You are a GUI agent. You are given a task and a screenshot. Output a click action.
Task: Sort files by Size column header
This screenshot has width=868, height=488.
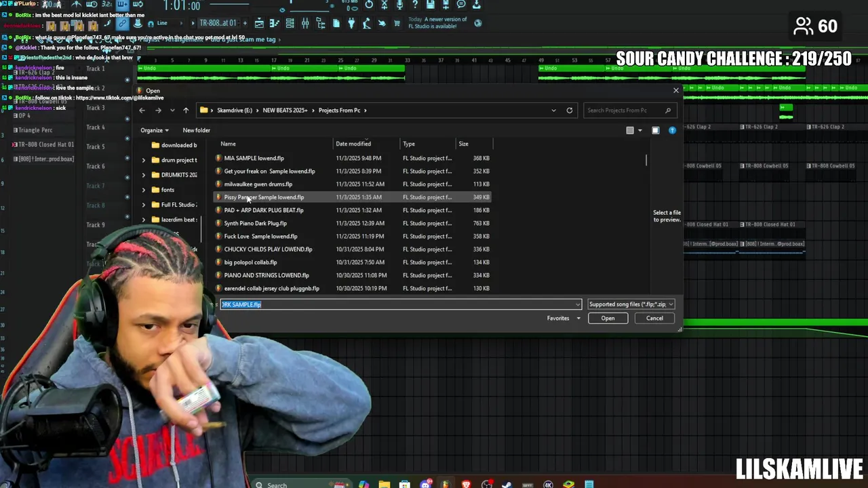click(474, 144)
